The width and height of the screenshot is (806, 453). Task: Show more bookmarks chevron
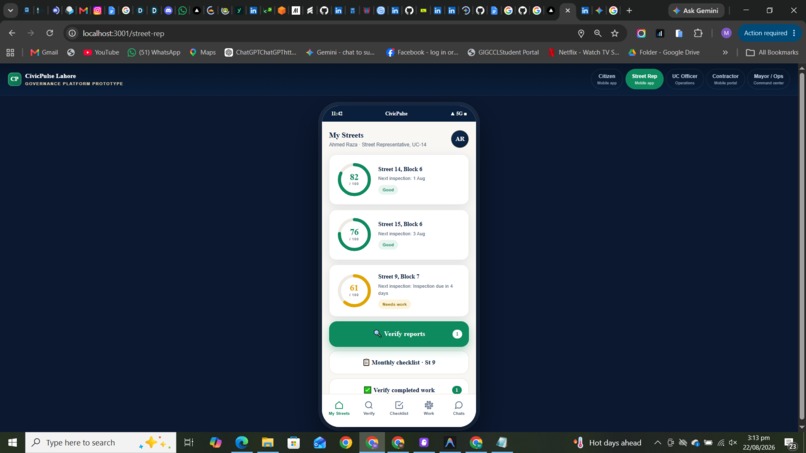click(725, 52)
